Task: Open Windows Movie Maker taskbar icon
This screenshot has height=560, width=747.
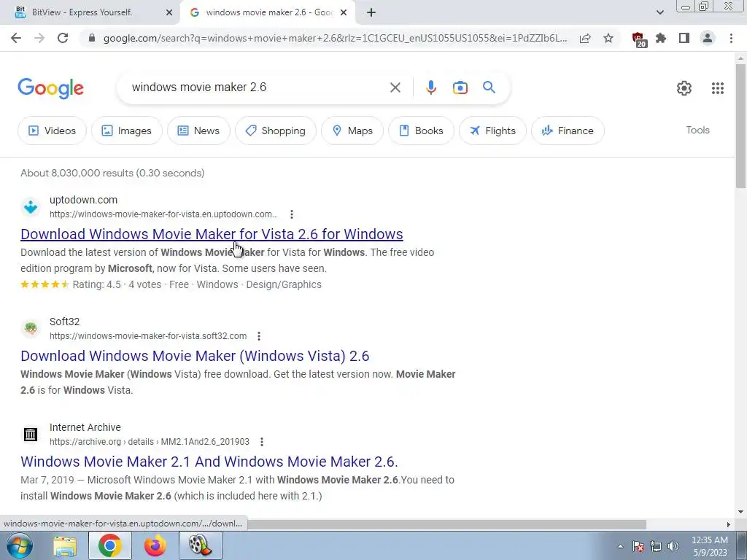Action: [201, 545]
